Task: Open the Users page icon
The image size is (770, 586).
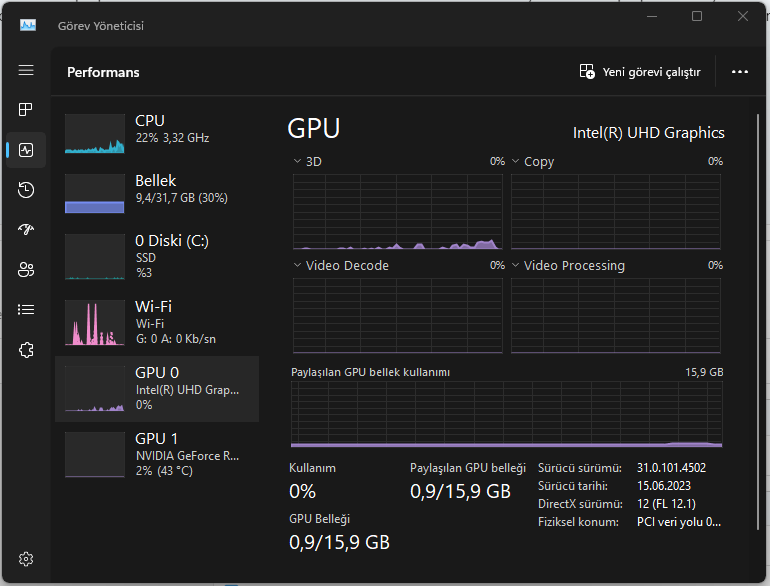Action: 26,270
